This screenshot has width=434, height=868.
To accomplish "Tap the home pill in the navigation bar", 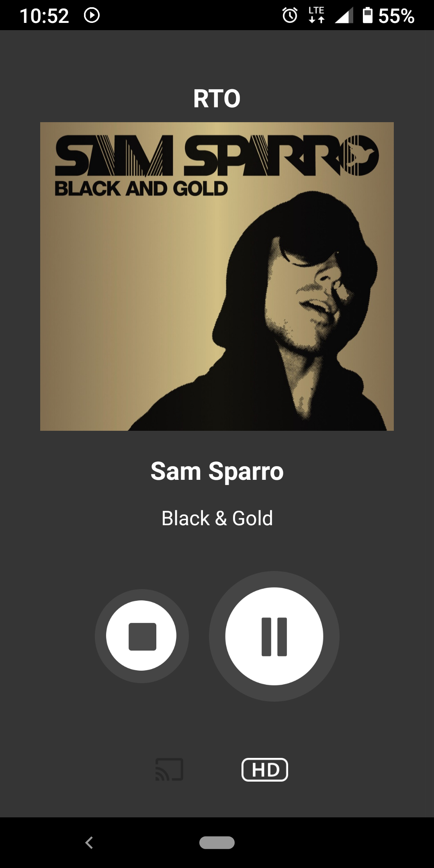I will tap(217, 843).
